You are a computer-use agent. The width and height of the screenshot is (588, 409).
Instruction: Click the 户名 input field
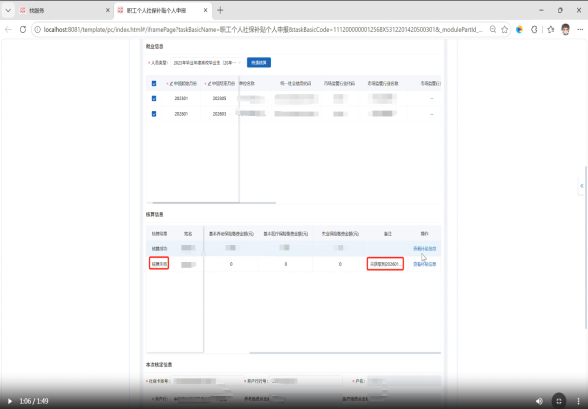click(x=404, y=381)
